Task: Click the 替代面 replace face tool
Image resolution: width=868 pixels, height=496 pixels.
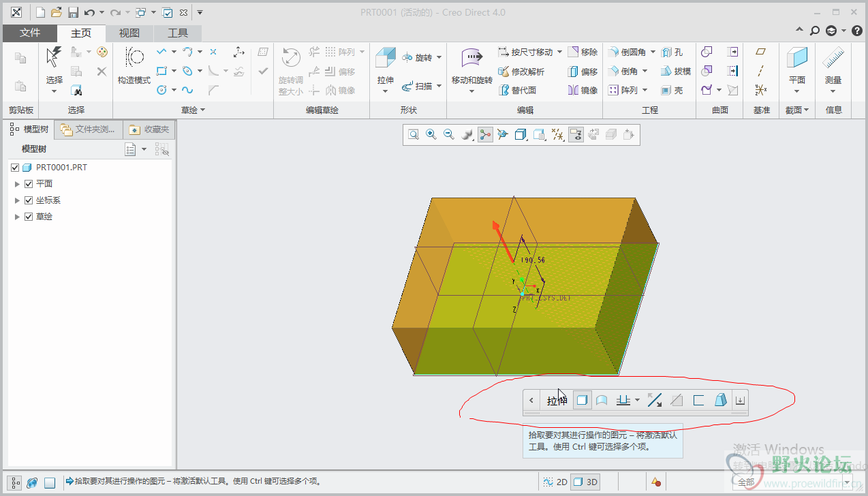Action: 518,90
